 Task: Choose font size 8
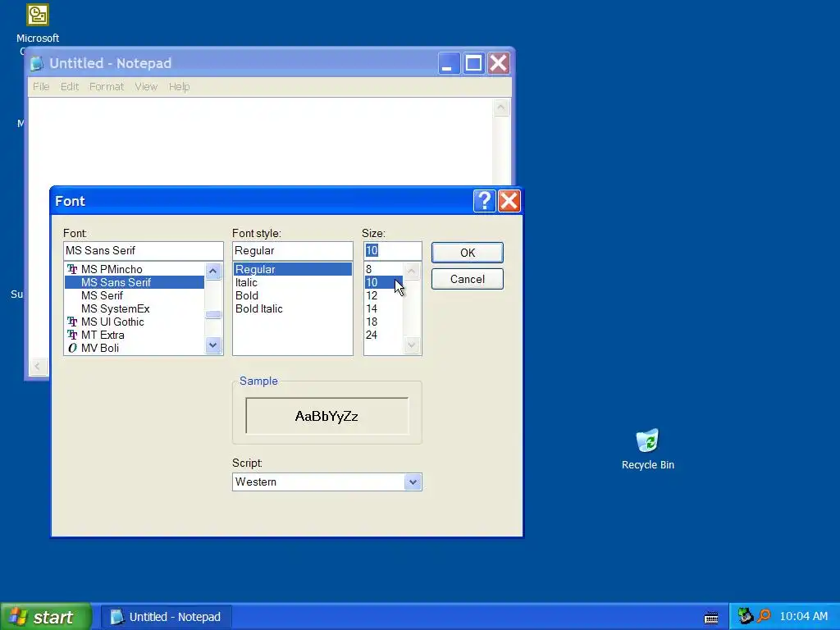tap(384, 269)
